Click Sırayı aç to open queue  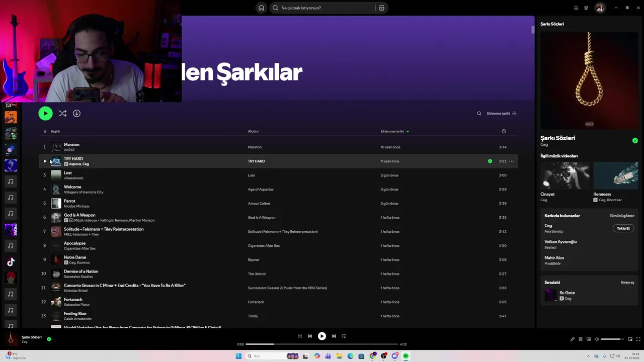pyautogui.click(x=627, y=283)
